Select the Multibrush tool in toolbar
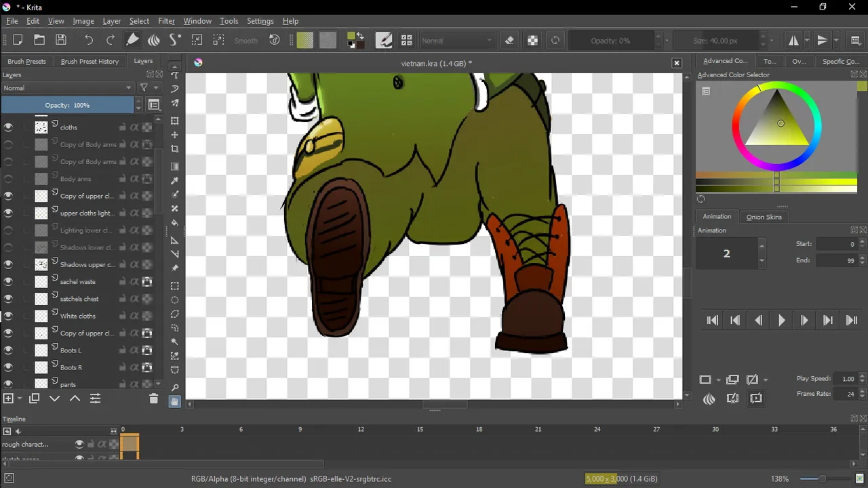The image size is (868, 488). tap(154, 40)
